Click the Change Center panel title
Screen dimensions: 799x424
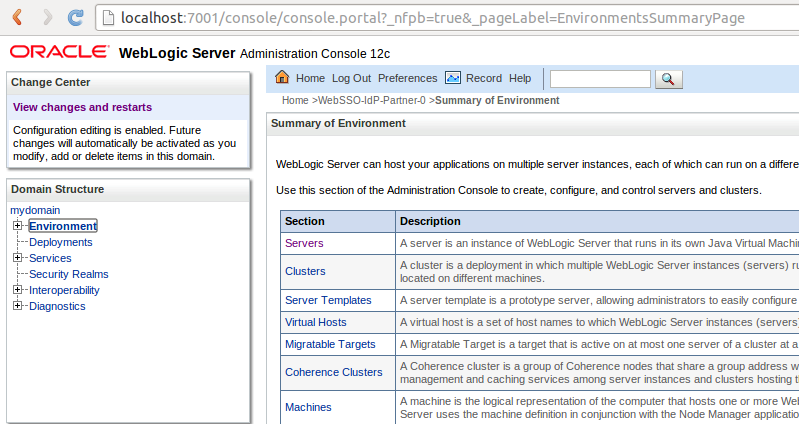coord(50,82)
